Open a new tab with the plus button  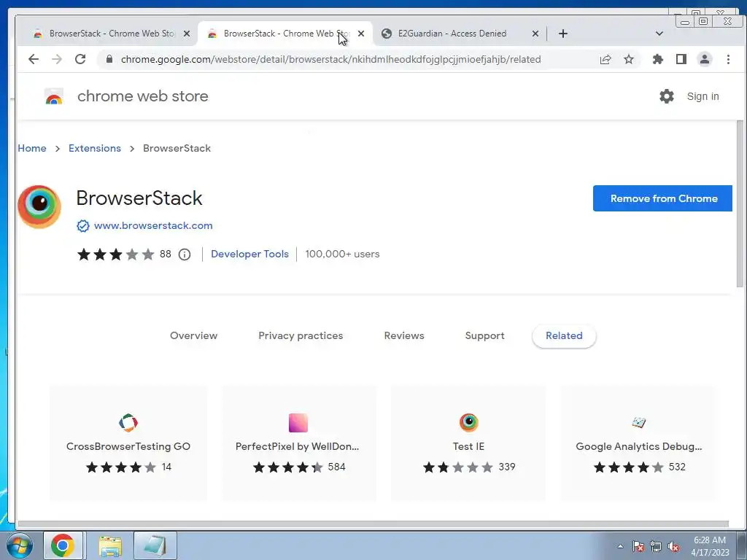click(x=563, y=34)
